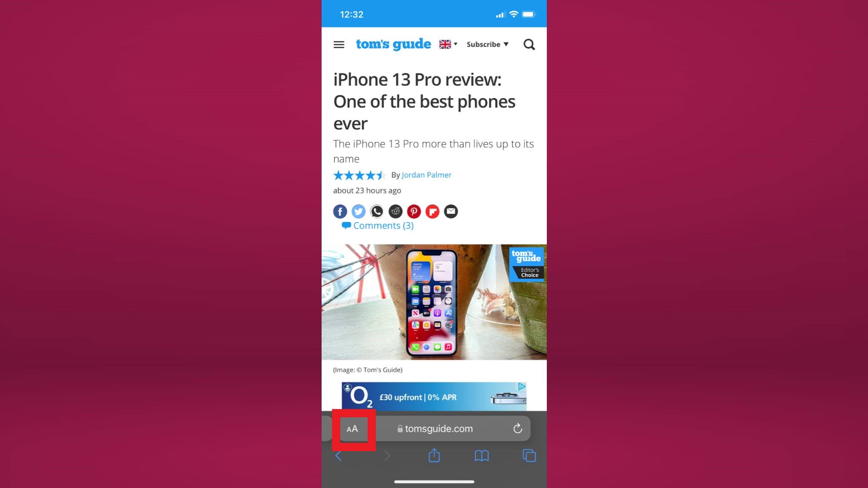868x488 pixels.
Task: Share article via Twitter
Action: click(358, 211)
